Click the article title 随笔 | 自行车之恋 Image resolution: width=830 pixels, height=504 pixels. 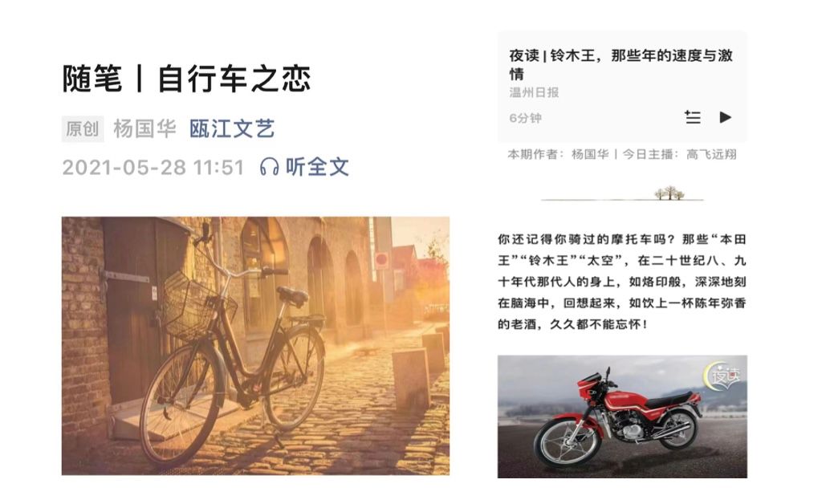pos(186,79)
